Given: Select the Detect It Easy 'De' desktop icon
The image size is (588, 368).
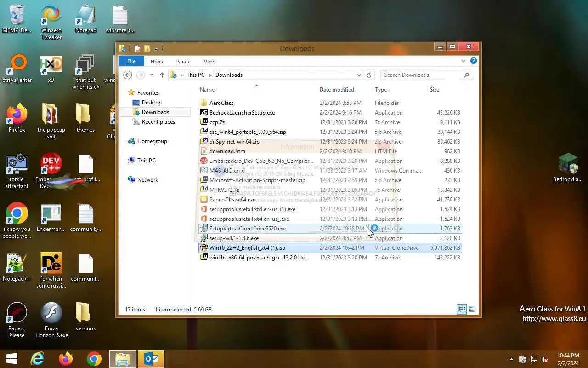Looking at the screenshot, I should click(x=51, y=270).
